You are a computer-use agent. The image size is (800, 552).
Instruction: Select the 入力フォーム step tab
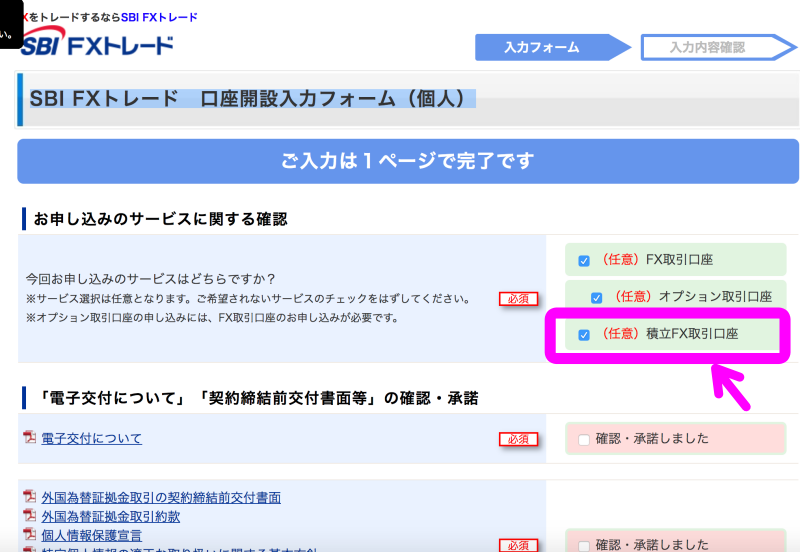coord(553,47)
